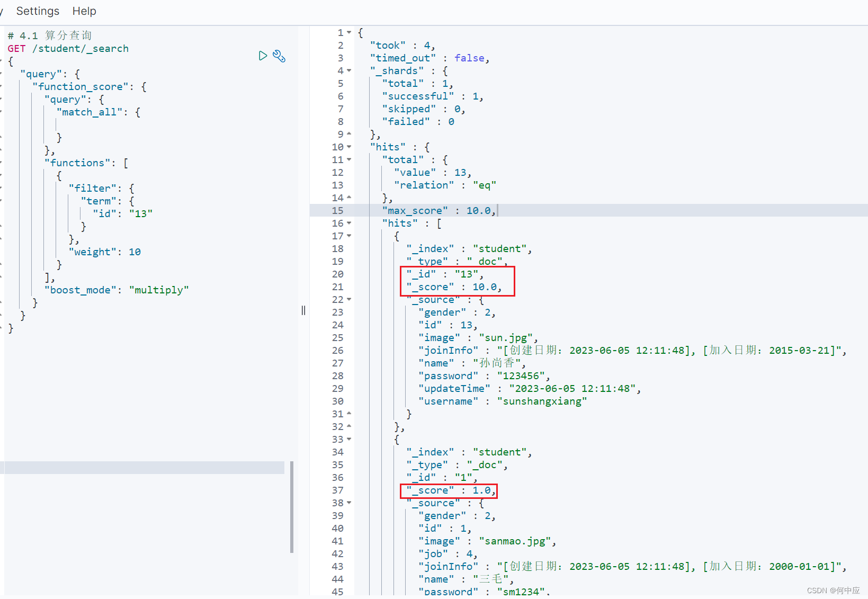The image size is (868, 599).
Task: Click the "match_all" key in the request
Action: (x=90, y=112)
